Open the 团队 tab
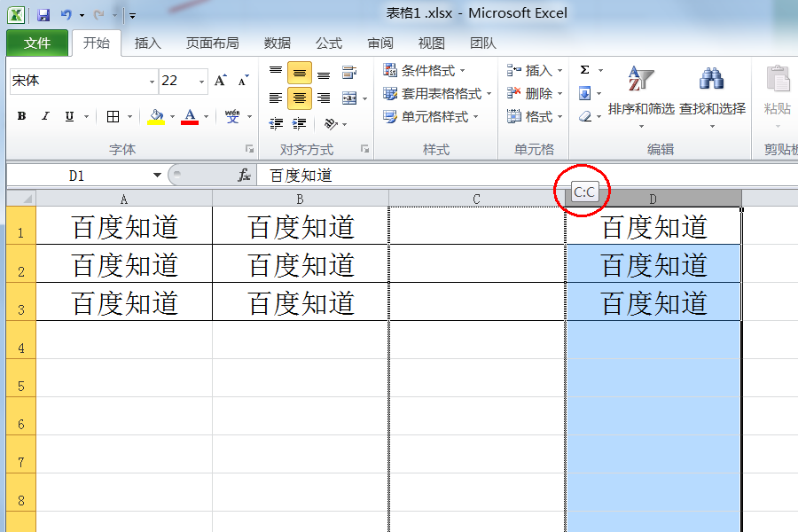The image size is (798, 532). 483,43
